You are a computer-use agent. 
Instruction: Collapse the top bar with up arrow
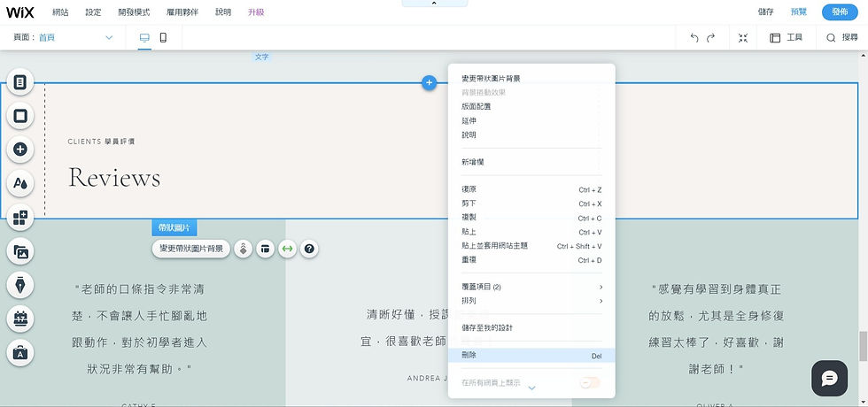pyautogui.click(x=434, y=4)
